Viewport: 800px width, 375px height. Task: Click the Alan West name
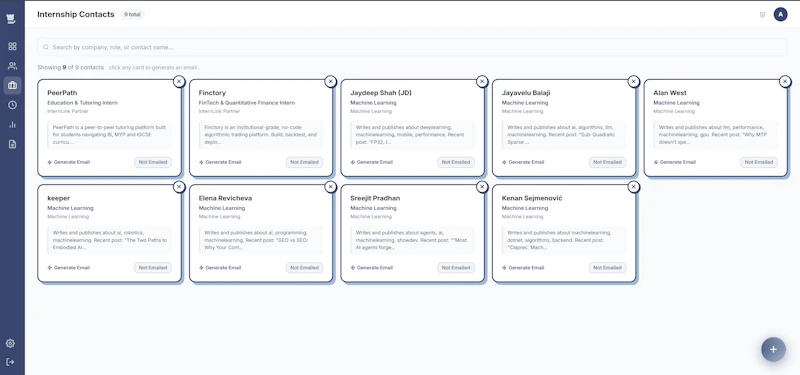coord(670,93)
